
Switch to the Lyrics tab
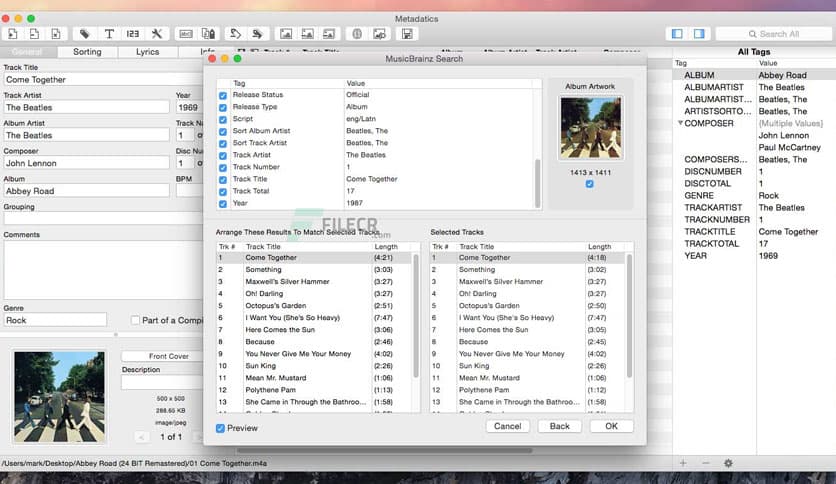pyautogui.click(x=147, y=52)
